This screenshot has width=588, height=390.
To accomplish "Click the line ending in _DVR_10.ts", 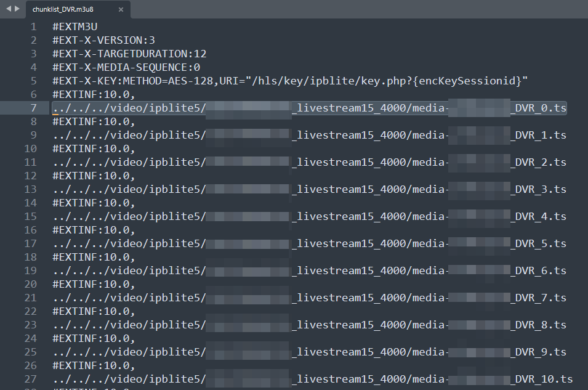I will [x=313, y=379].
